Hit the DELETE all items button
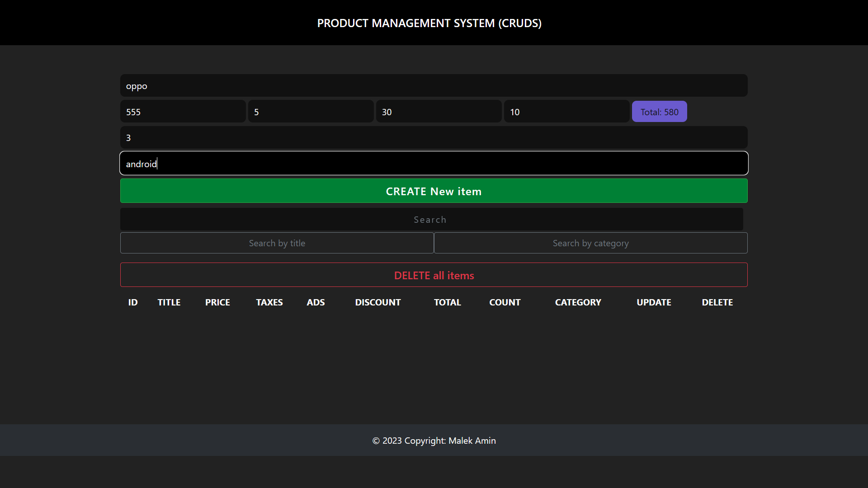Image resolution: width=868 pixels, height=488 pixels. [434, 275]
